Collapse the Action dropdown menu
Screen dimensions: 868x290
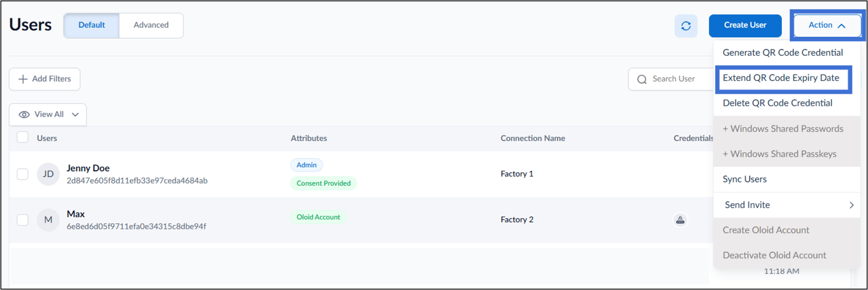pos(827,25)
